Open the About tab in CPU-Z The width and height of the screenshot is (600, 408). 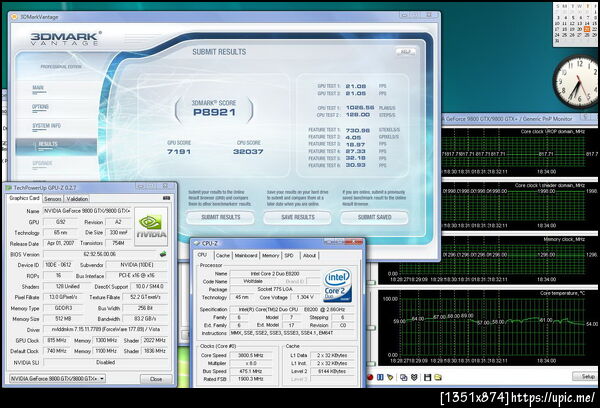(310, 255)
